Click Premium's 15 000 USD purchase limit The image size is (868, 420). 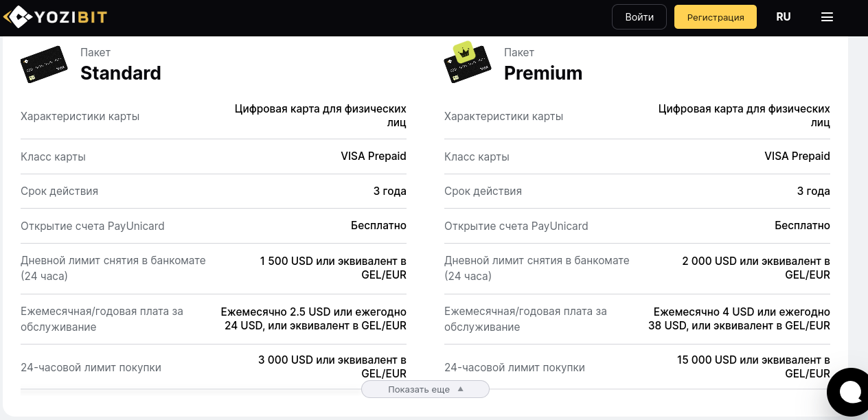point(753,366)
